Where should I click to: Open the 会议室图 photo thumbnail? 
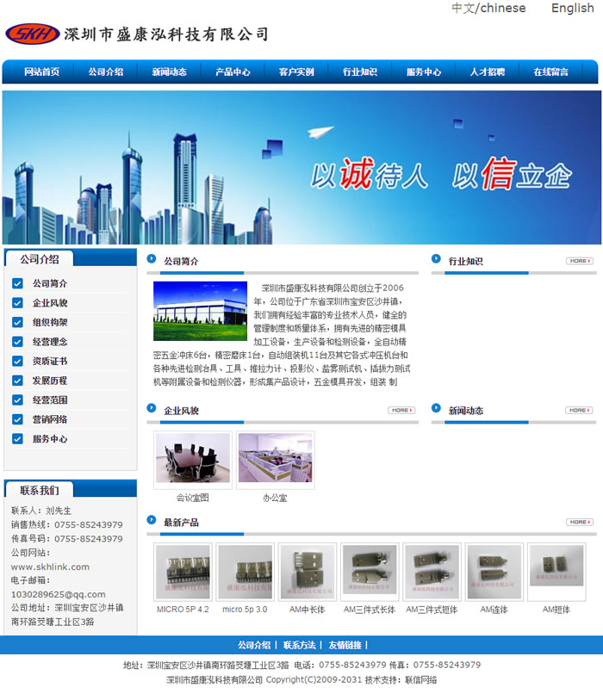pos(193,460)
